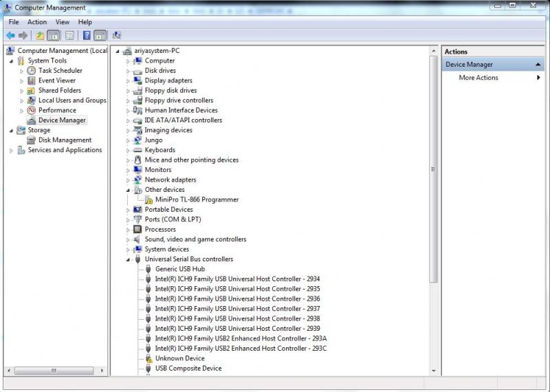Select USB Universal Host Controller - 2934

[237, 279]
